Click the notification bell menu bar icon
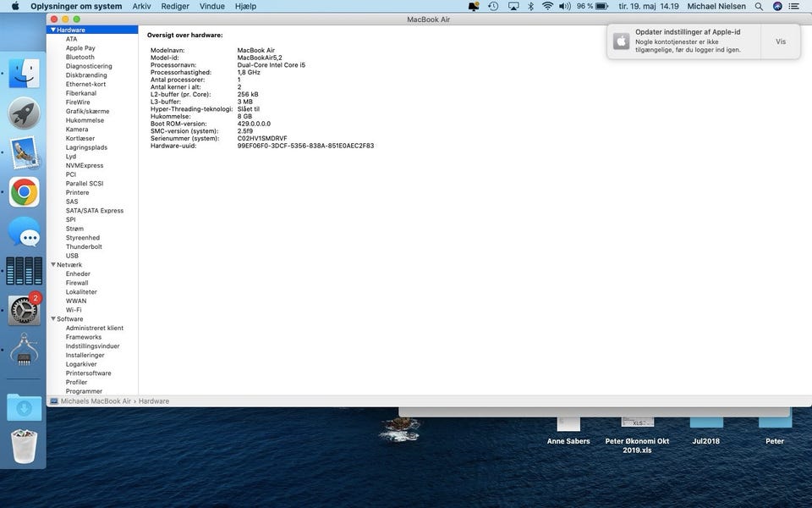The image size is (812, 508). tap(474, 6)
